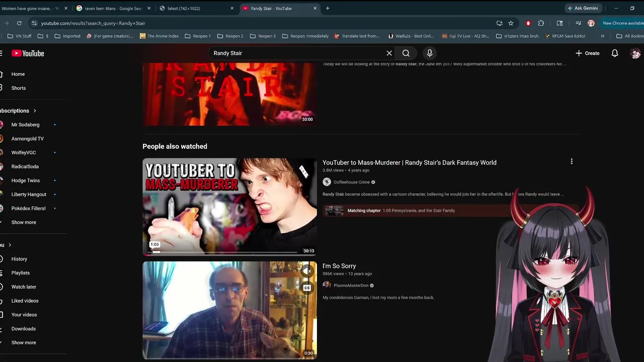Open the YouTube account avatar menu
Image resolution: width=644 pixels, height=362 pixels.
coord(635,53)
